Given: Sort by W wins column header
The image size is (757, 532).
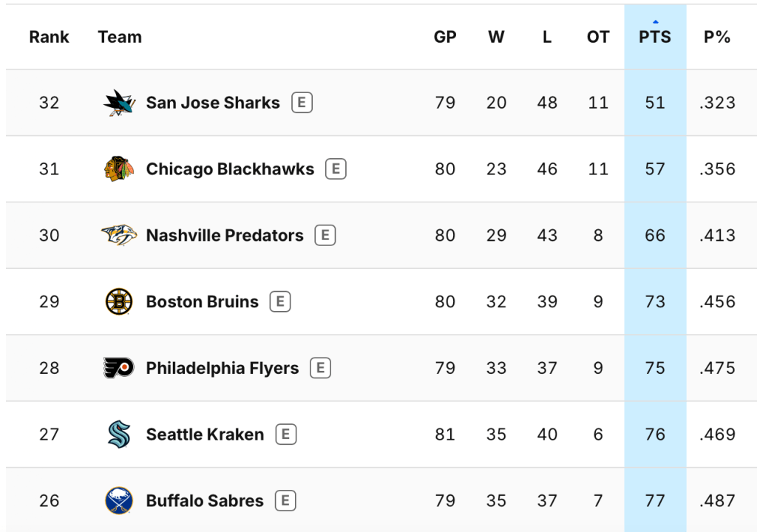Looking at the screenshot, I should pos(496,37).
